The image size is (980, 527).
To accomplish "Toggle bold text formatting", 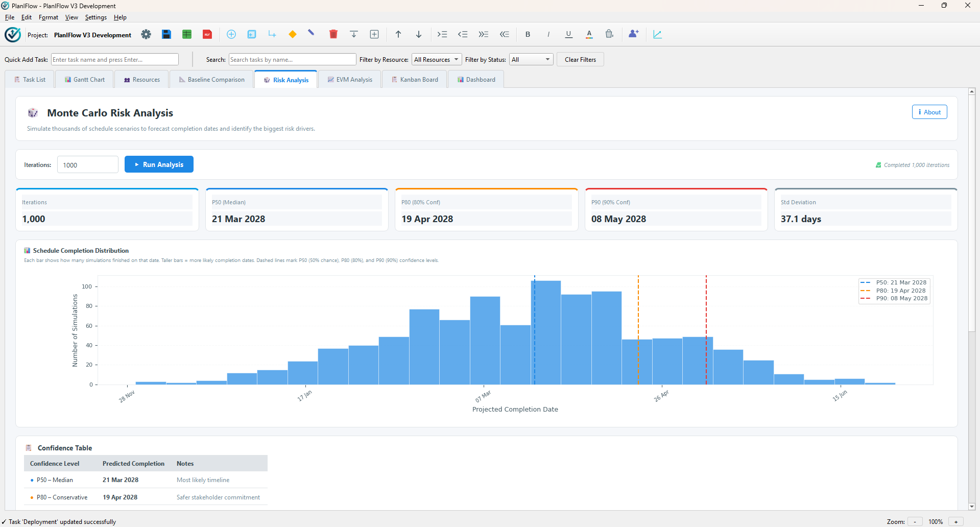I will (528, 34).
